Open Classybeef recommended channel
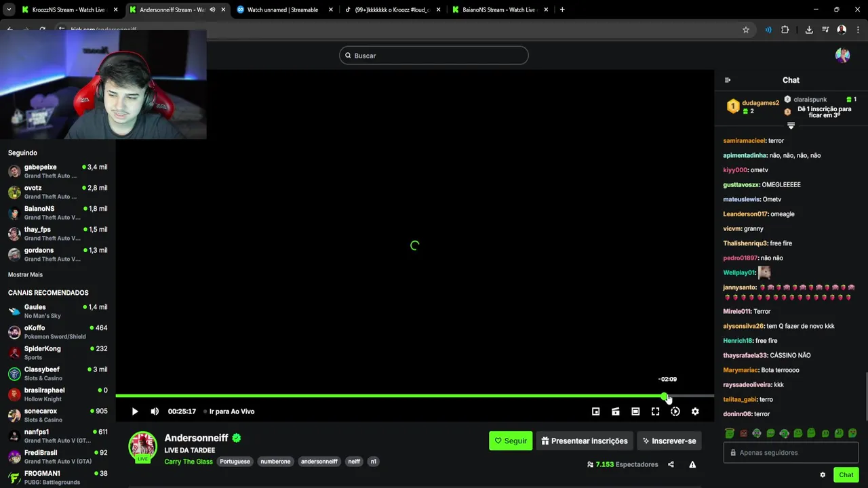This screenshot has height=488, width=868. (x=58, y=373)
